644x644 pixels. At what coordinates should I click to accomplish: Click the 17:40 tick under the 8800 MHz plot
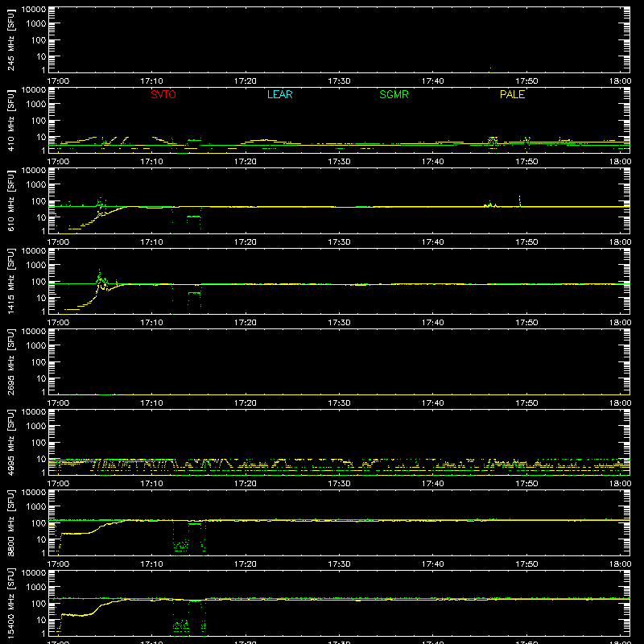tap(433, 564)
